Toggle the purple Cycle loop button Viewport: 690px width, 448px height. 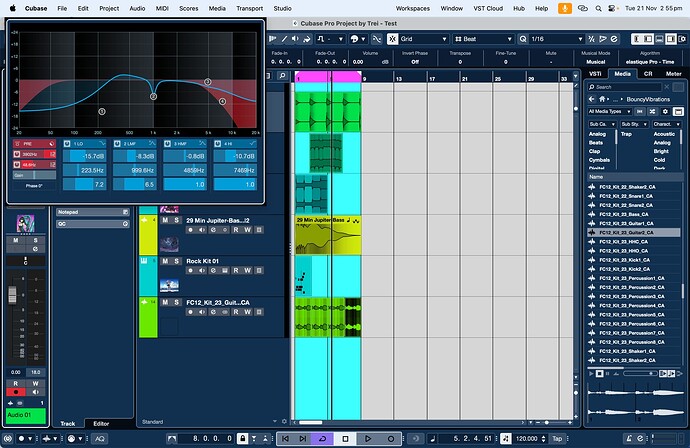322,438
